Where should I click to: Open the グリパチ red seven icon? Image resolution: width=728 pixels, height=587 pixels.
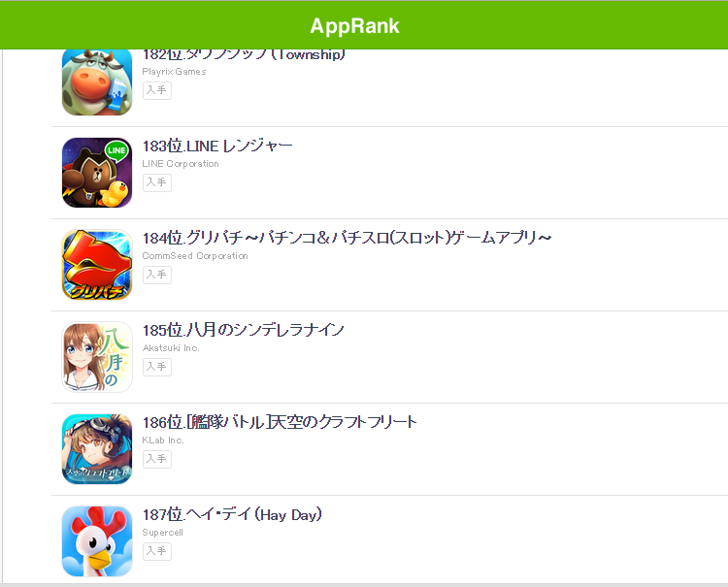(x=97, y=265)
